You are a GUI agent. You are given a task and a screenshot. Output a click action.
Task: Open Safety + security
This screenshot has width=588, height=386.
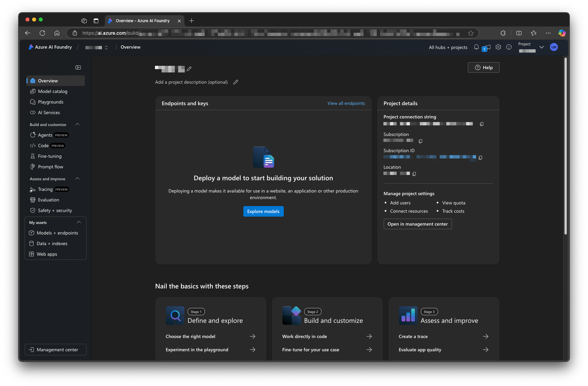(x=56, y=210)
